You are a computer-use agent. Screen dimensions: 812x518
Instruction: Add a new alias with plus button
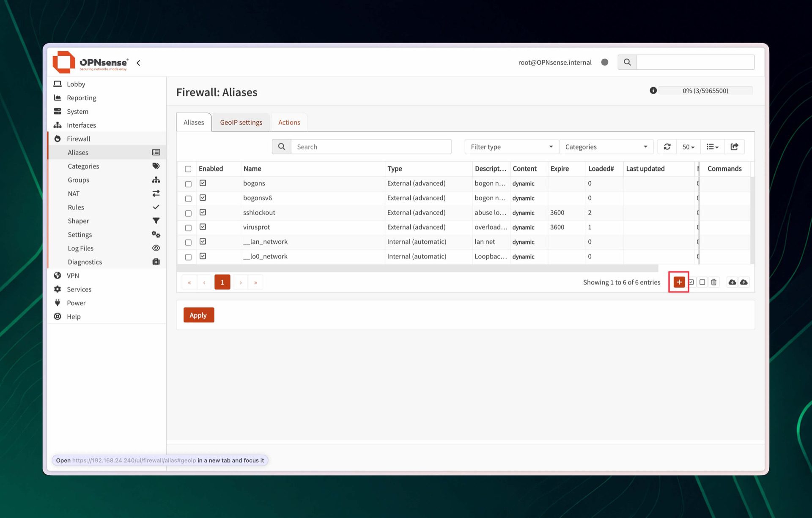[x=679, y=282]
